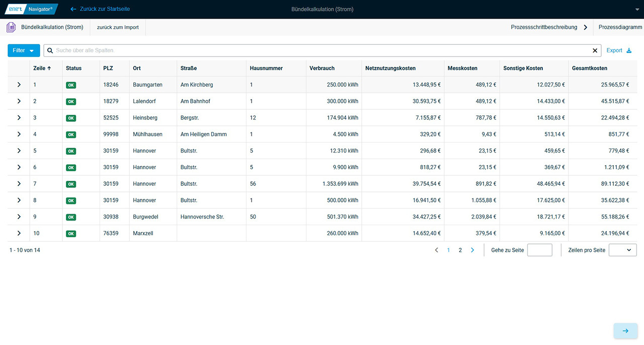The height and width of the screenshot is (345, 644).
Task: Clear search with the X icon
Action: pos(595,50)
